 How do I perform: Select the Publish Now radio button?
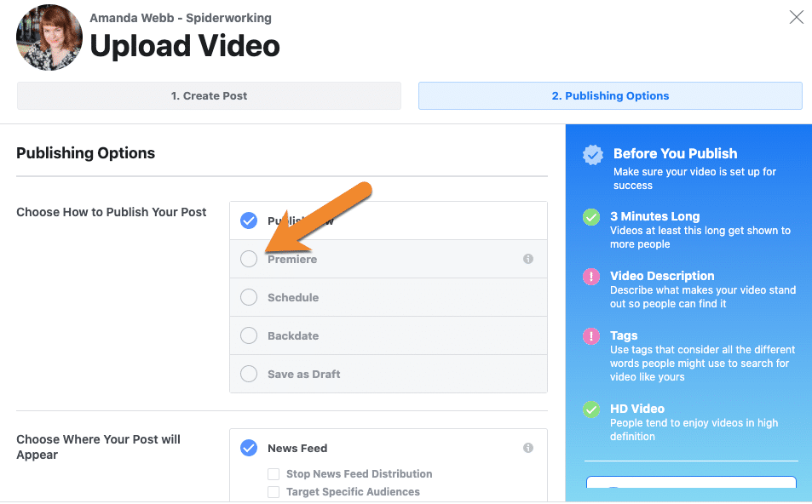pyautogui.click(x=249, y=220)
